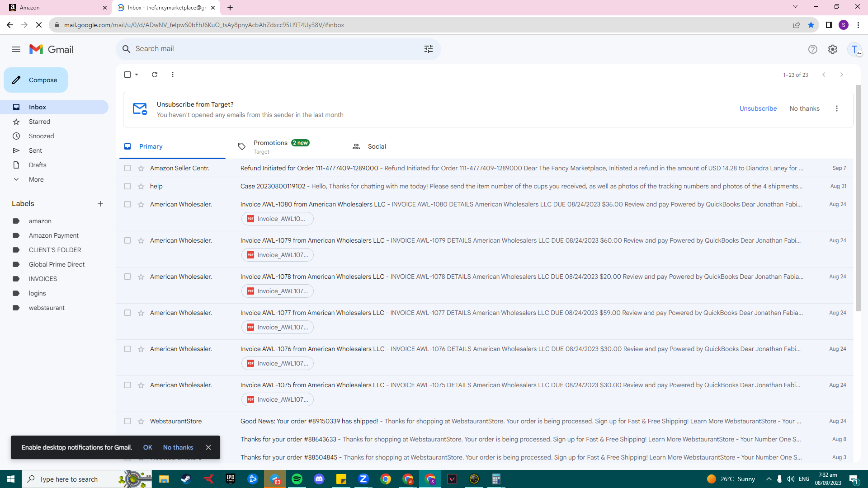868x488 pixels.
Task: Open Sent folder in sidebar
Action: pyautogui.click(x=54, y=150)
